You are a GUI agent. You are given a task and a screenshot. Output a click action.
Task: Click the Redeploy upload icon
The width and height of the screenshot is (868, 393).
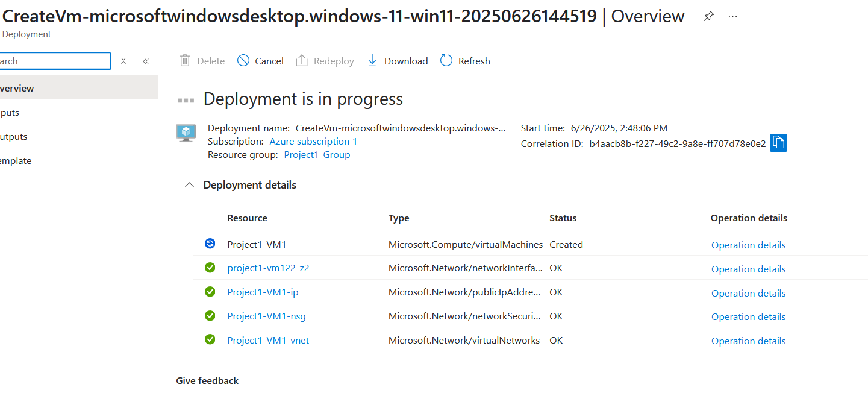(302, 60)
